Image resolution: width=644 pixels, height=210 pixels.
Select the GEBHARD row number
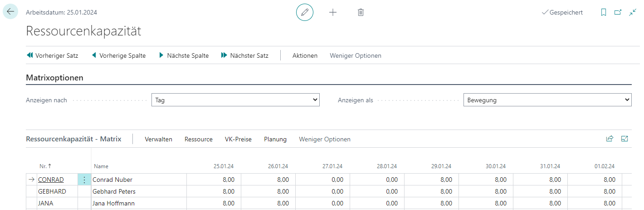pos(52,191)
